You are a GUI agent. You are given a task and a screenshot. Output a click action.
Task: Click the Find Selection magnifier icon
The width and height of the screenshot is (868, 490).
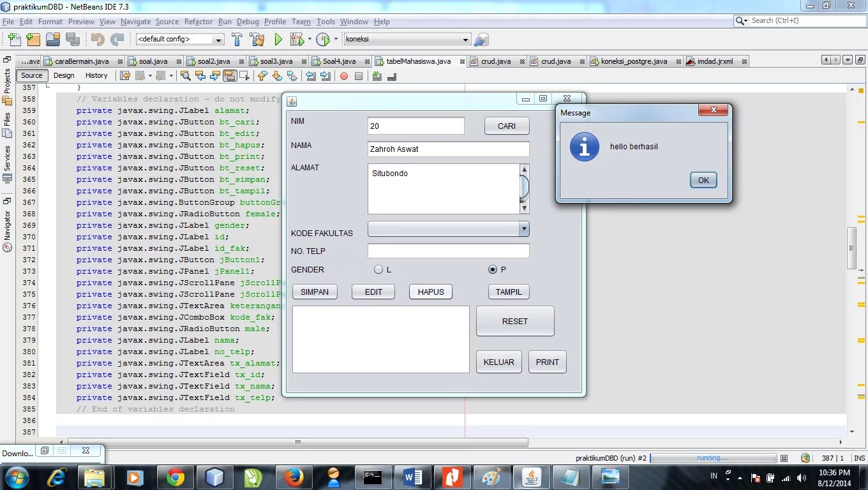[x=186, y=75]
